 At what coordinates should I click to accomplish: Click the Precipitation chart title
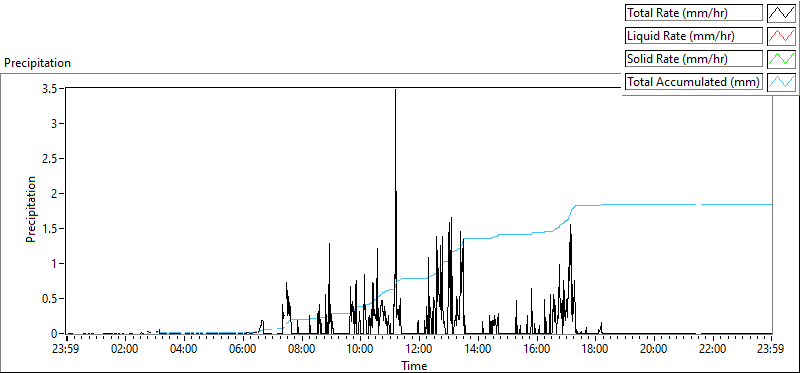[x=37, y=63]
